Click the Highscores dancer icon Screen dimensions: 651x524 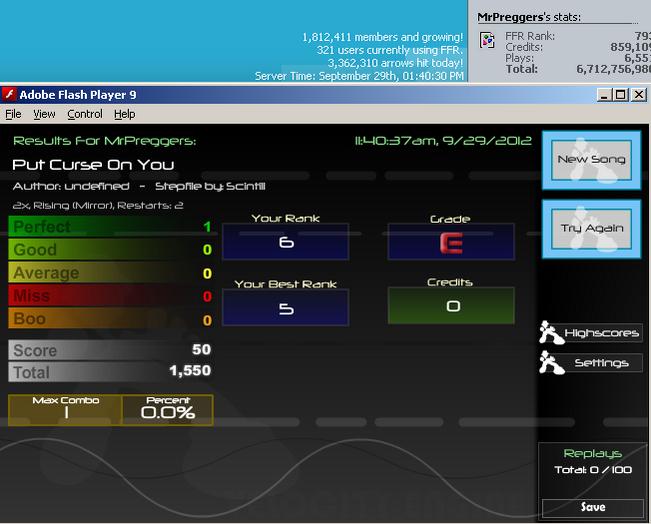[x=551, y=333]
